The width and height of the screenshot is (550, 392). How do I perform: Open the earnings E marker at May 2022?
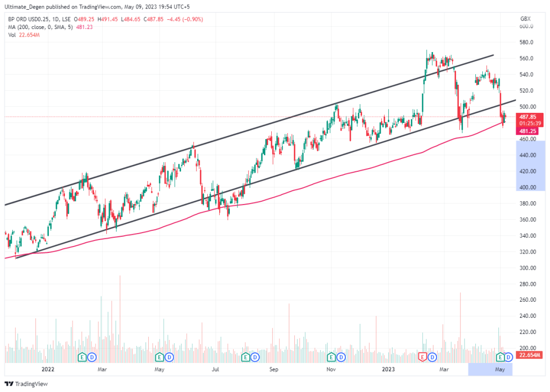tap(160, 357)
